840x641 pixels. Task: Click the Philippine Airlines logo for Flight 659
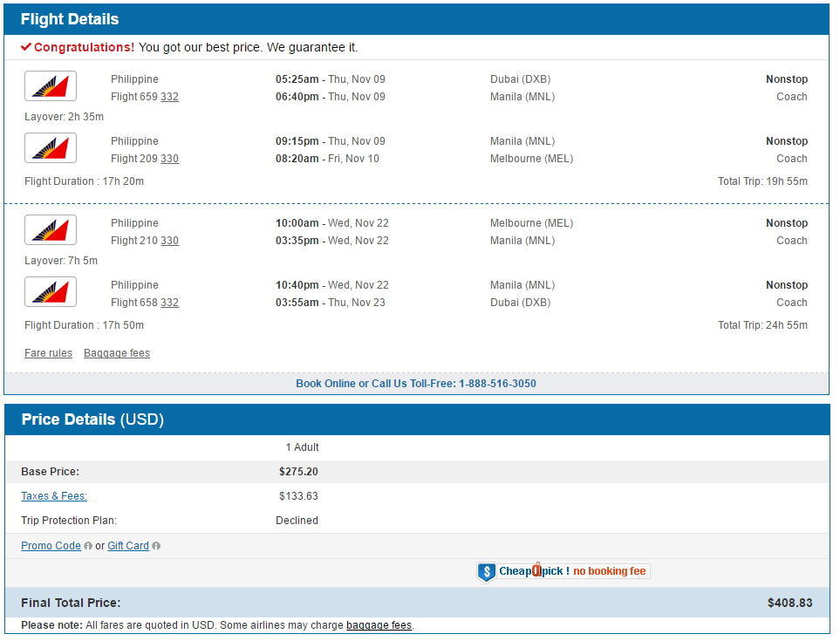pos(51,85)
